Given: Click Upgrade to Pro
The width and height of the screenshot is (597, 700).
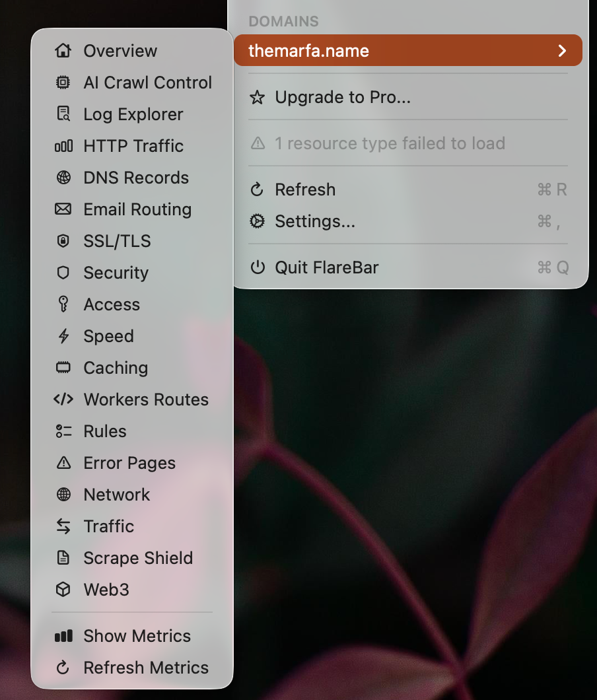Looking at the screenshot, I should (342, 98).
